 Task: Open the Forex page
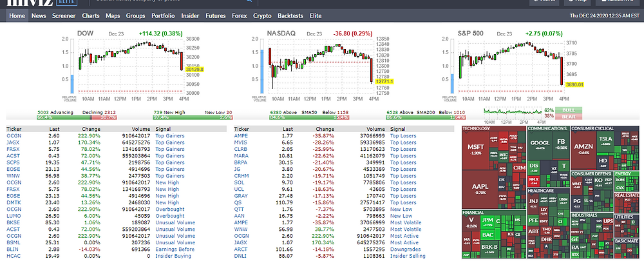click(x=240, y=15)
